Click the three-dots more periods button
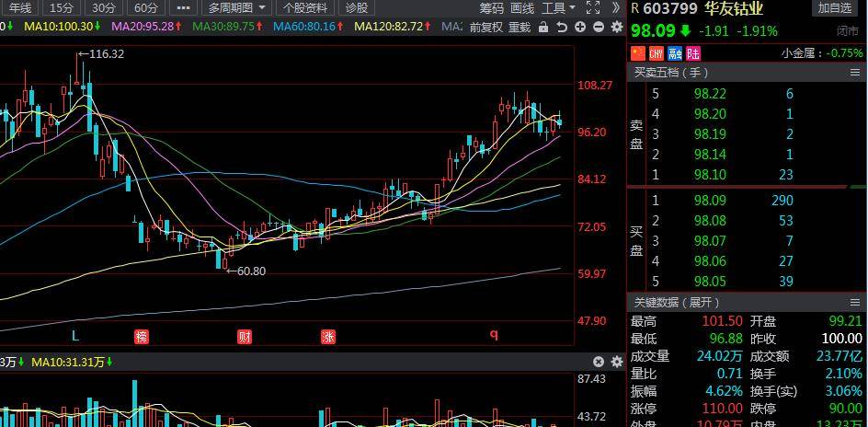 182,7
